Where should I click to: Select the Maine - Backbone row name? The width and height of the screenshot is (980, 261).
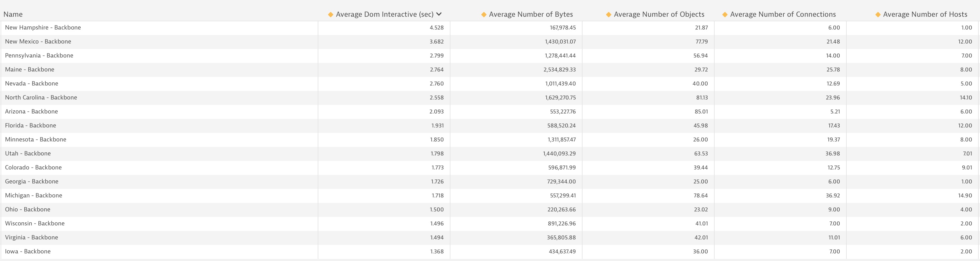tap(30, 70)
